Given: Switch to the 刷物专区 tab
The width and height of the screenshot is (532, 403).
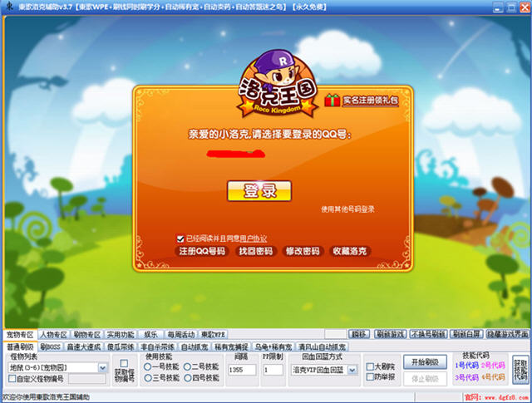Looking at the screenshot, I should [86, 335].
